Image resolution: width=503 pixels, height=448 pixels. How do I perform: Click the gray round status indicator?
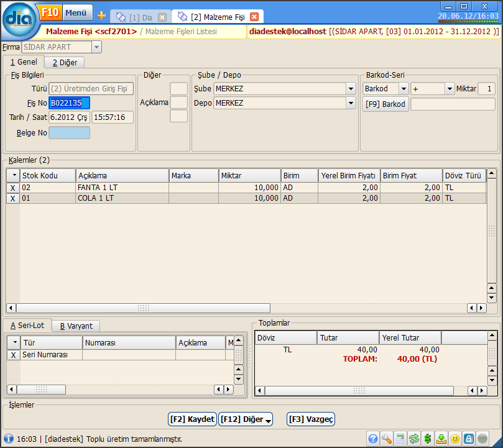click(482, 439)
